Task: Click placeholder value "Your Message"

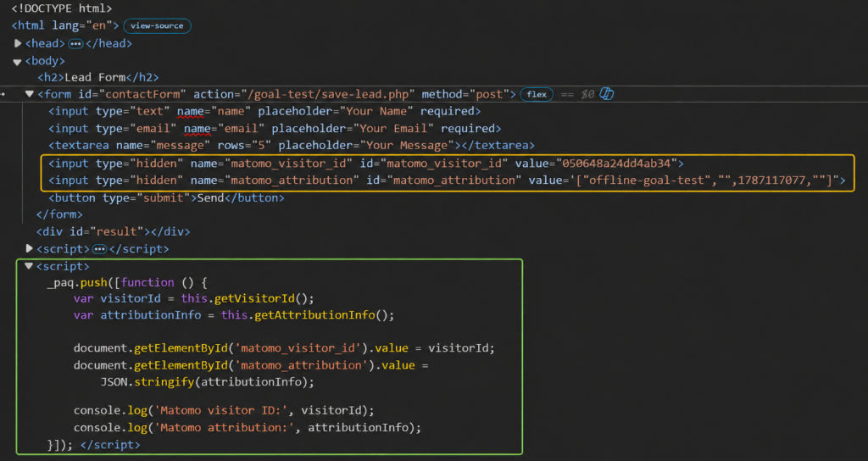Action: pyautogui.click(x=407, y=146)
